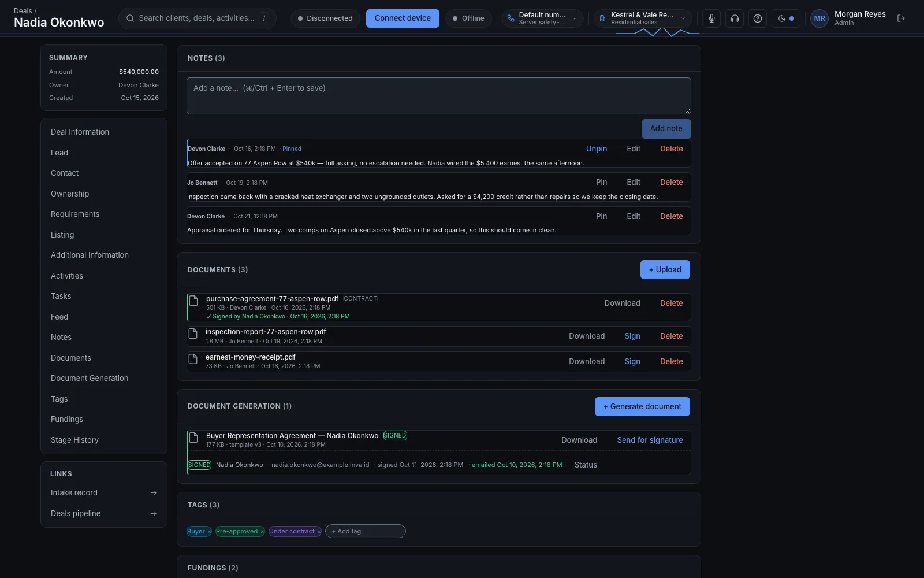The height and width of the screenshot is (578, 924).
Task: Edit Jo Bennett's note
Action: coord(634,182)
